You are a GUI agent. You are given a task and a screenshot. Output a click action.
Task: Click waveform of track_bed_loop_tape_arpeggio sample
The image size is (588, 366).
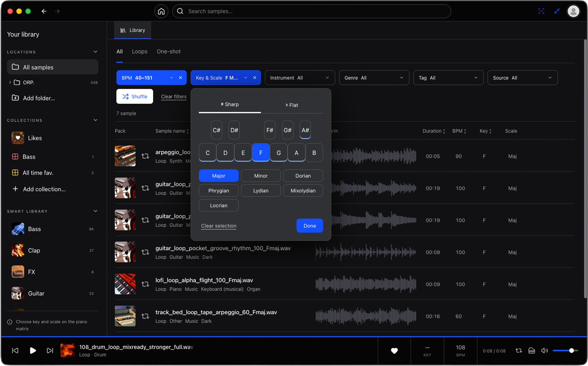[x=366, y=316]
